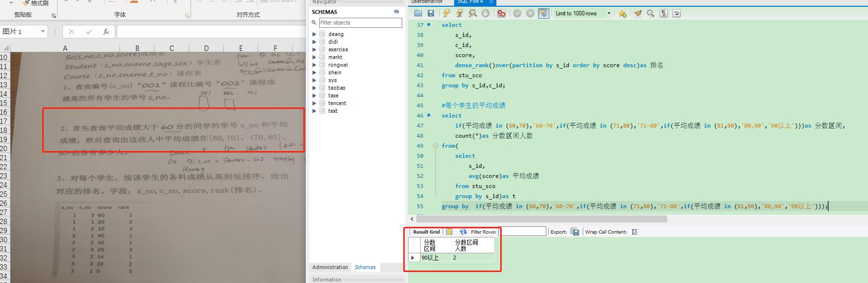The width and height of the screenshot is (868, 283).
Task: Click the Name Box showing 图片 1
Action: 19,31
